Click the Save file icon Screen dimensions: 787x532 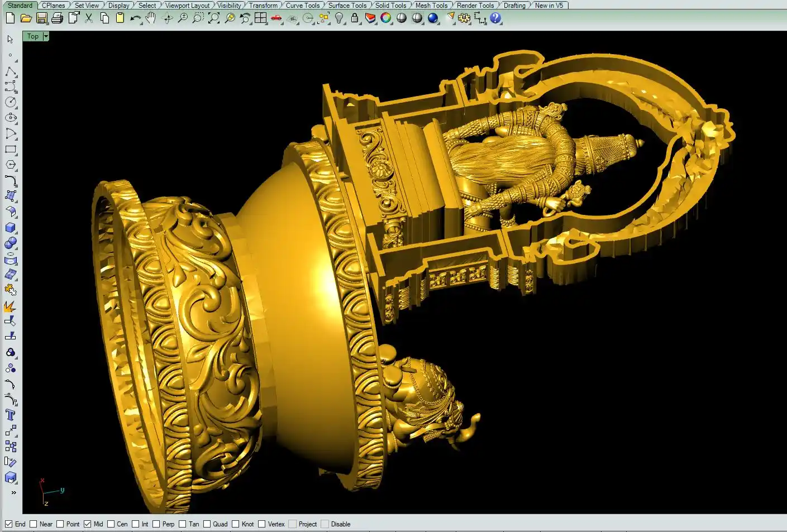41,18
